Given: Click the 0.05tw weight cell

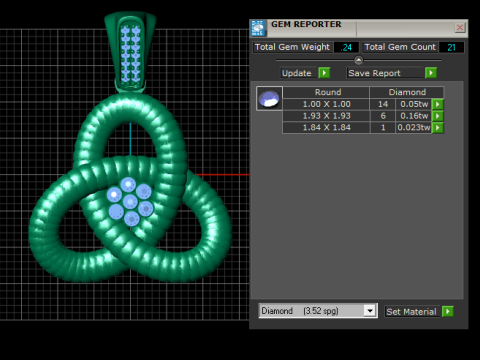Looking at the screenshot, I should tap(414, 104).
